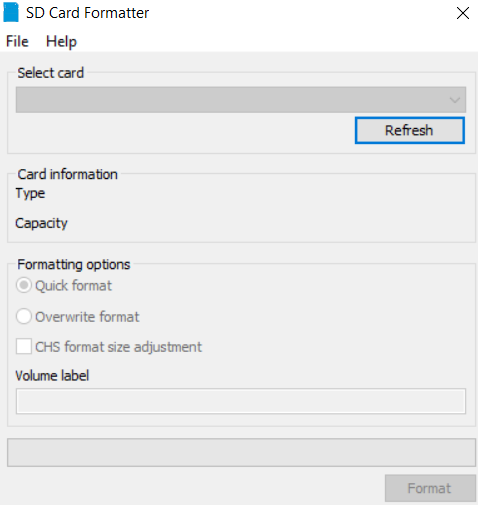Click the Volume label caption text
Screen dimensions: 478x505
(52, 376)
